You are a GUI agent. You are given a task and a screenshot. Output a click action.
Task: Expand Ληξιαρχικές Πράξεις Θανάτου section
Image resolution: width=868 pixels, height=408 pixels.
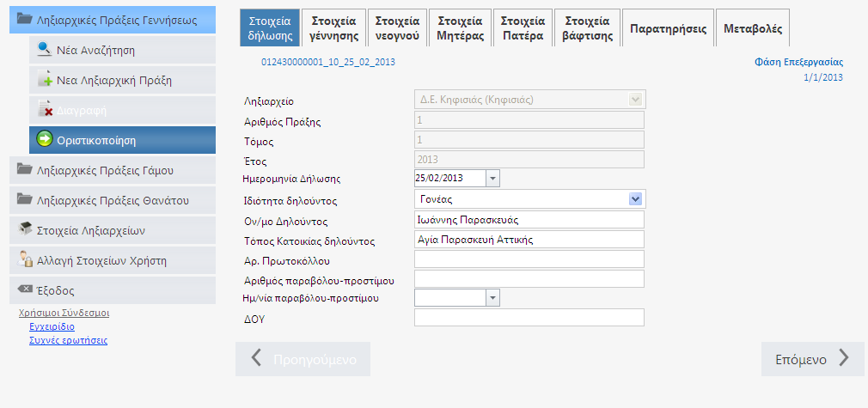click(113, 200)
